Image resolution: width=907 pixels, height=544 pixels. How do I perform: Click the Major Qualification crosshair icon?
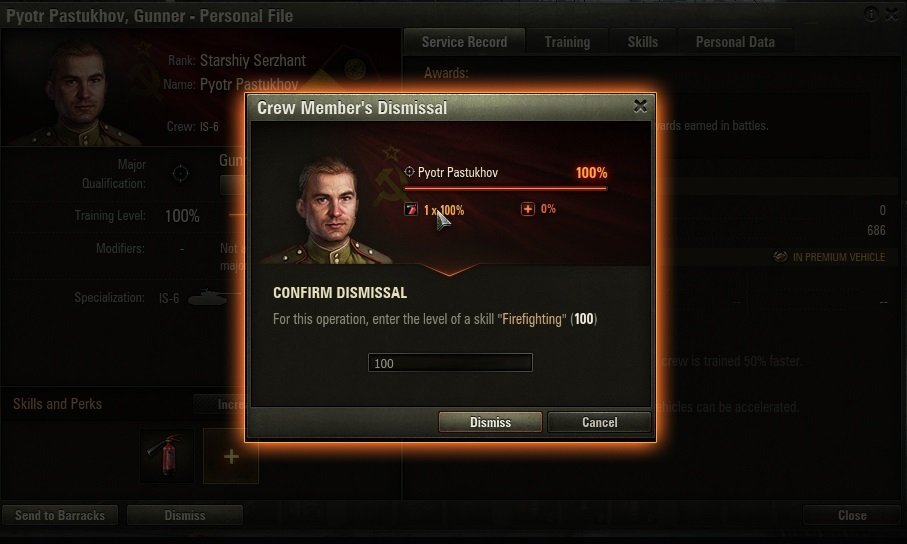(x=180, y=173)
